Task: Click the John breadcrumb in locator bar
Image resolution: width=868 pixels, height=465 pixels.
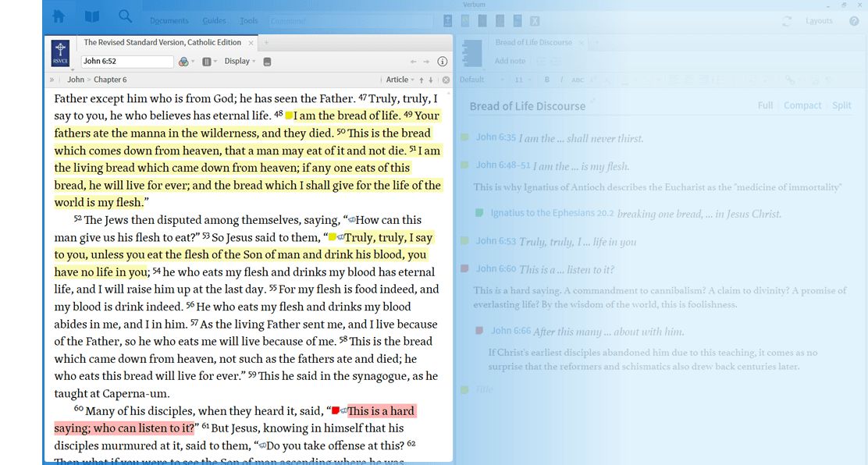Action: click(x=75, y=80)
